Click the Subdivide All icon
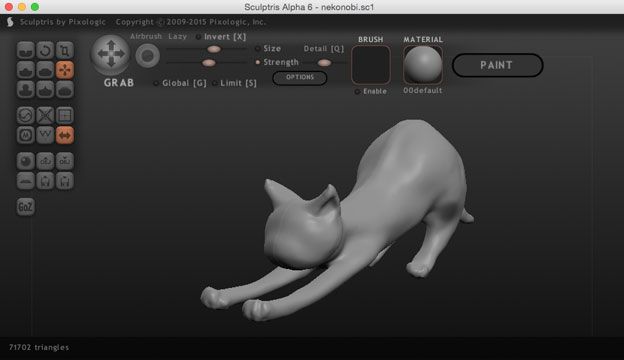 pos(64,116)
